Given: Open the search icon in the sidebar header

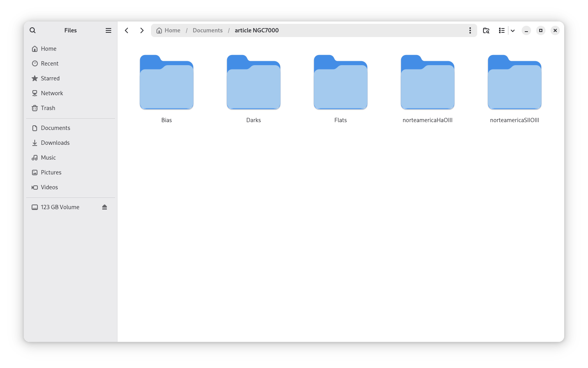Looking at the screenshot, I should (x=33, y=30).
